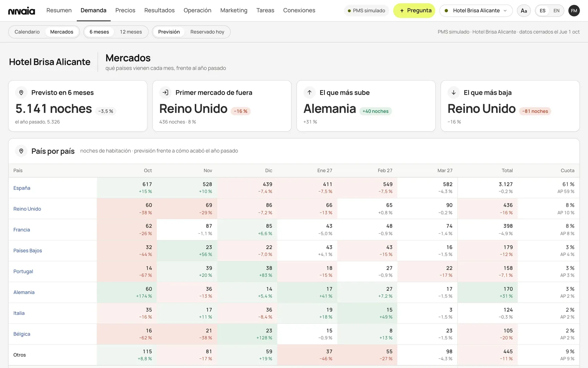Select the 12 meses range toggle
The width and height of the screenshot is (588, 368).
pyautogui.click(x=131, y=32)
